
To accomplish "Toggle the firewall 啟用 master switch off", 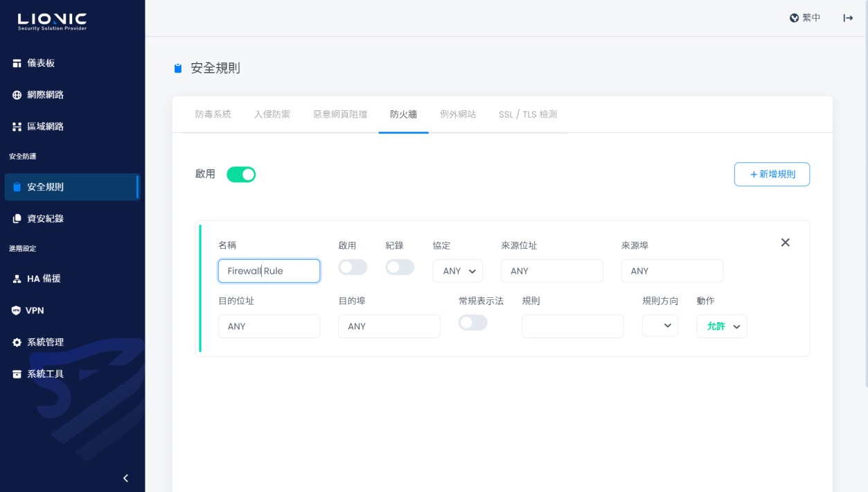I will pyautogui.click(x=241, y=175).
